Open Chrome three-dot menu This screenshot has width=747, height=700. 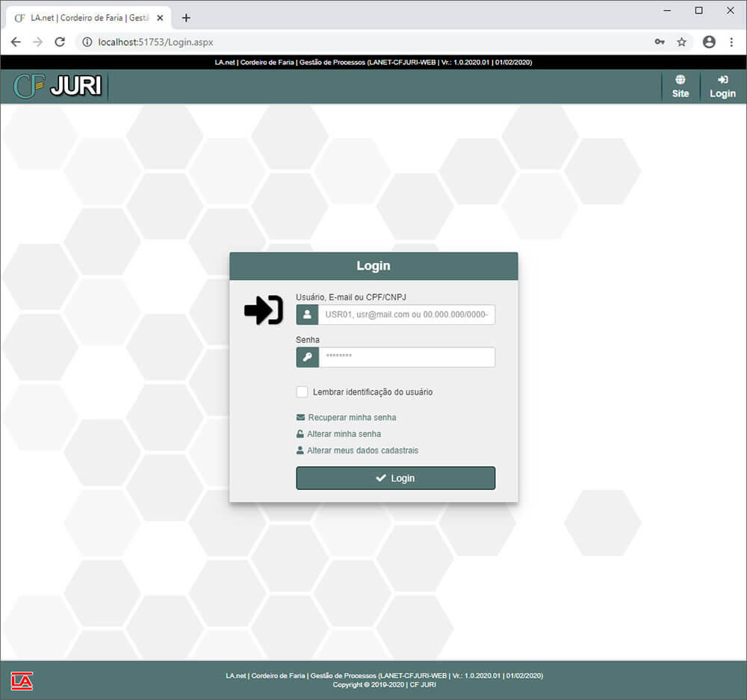731,42
